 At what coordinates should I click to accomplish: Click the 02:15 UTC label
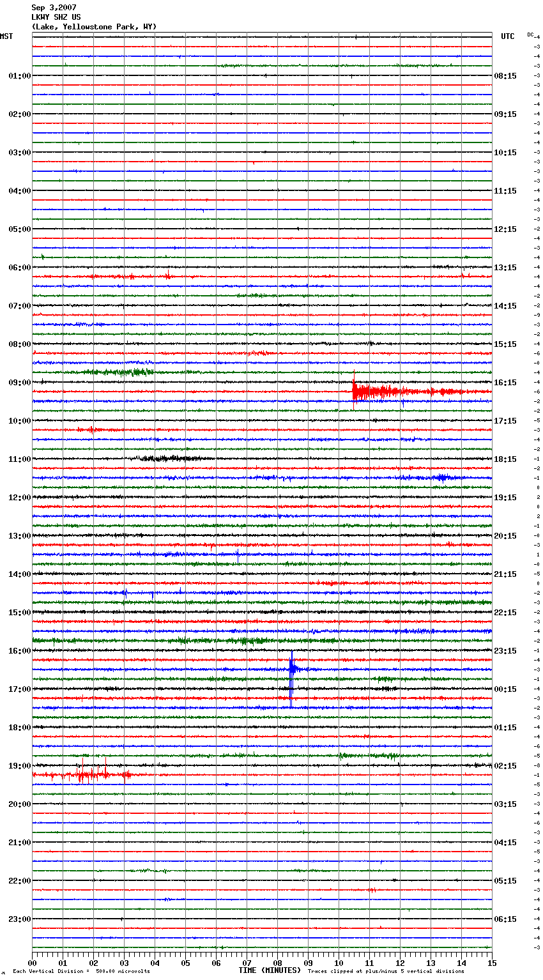click(x=505, y=766)
